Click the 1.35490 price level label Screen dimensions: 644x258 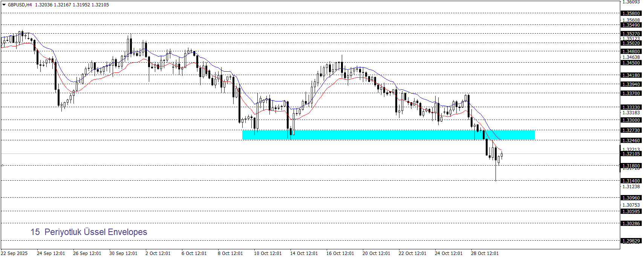click(631, 25)
